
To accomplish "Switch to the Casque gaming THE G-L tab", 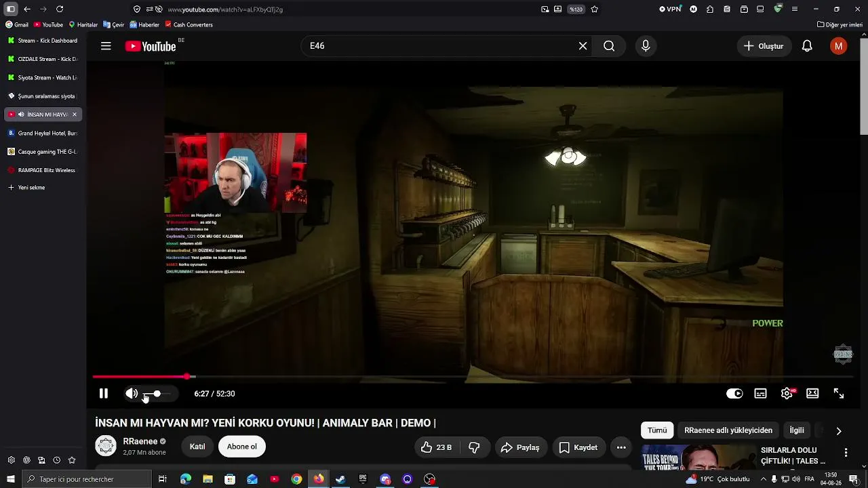I will point(43,152).
